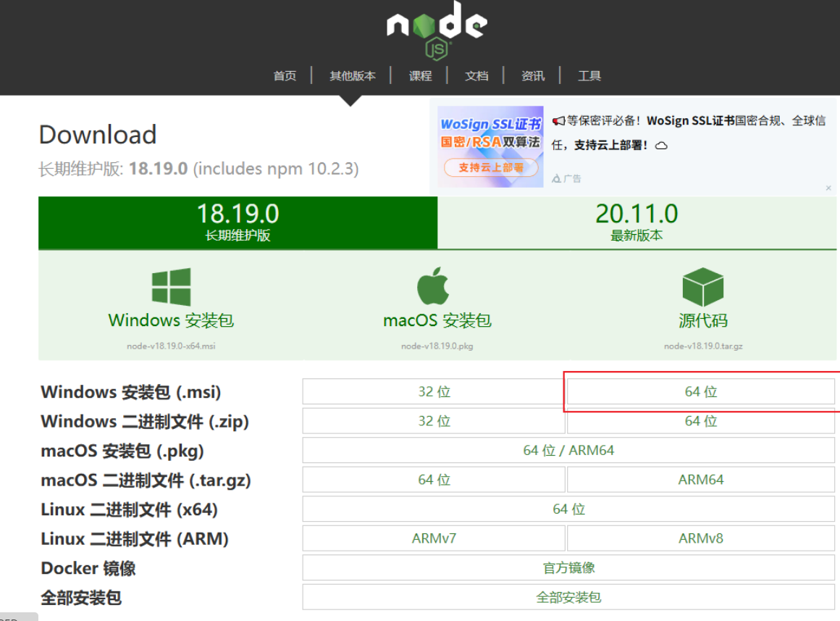
Task: Open the 资讯 menu item
Action: pyautogui.click(x=532, y=75)
